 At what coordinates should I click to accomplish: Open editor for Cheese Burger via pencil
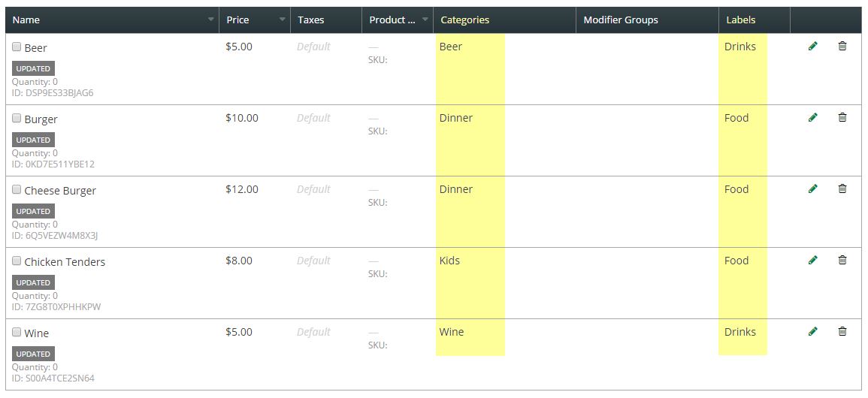(812, 189)
